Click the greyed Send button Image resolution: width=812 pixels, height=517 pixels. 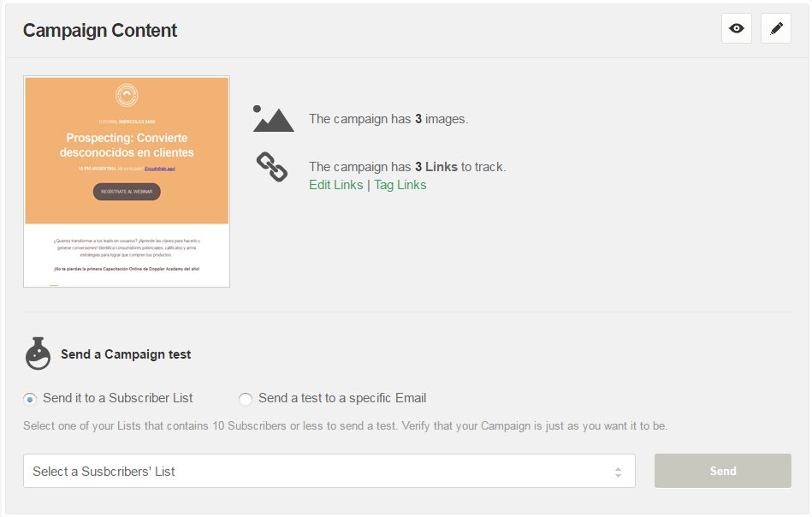[x=722, y=471]
